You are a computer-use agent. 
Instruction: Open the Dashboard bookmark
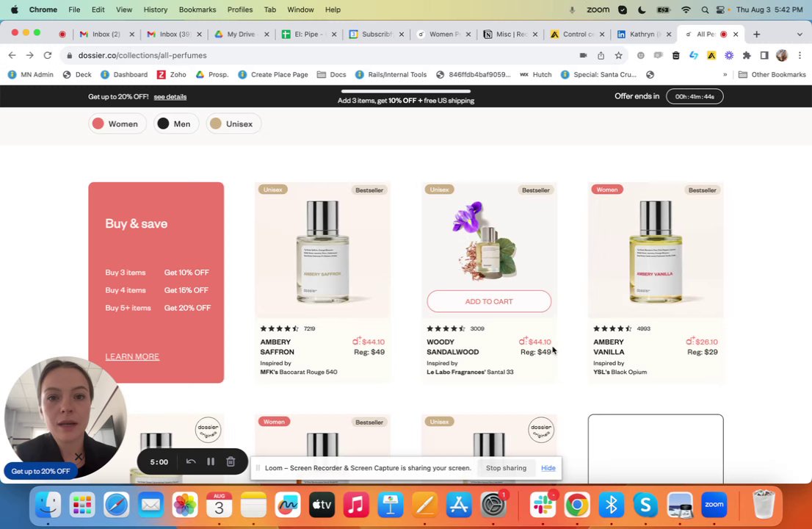point(124,75)
